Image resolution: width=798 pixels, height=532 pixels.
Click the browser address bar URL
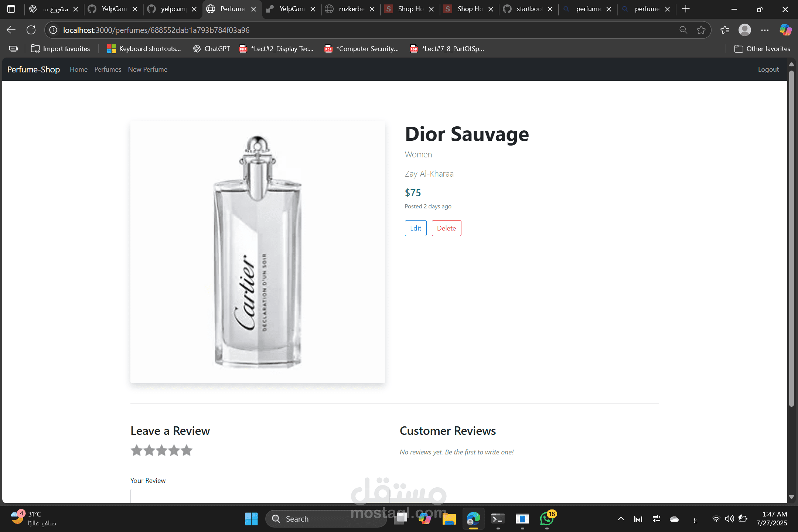(x=156, y=30)
